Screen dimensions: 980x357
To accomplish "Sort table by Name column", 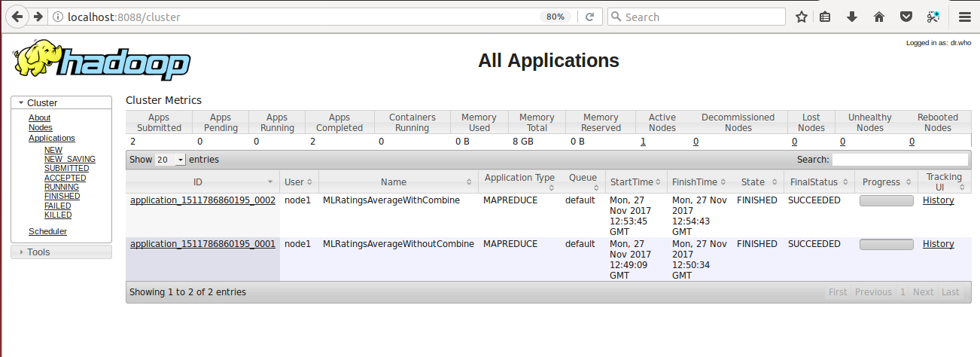I will click(x=398, y=182).
